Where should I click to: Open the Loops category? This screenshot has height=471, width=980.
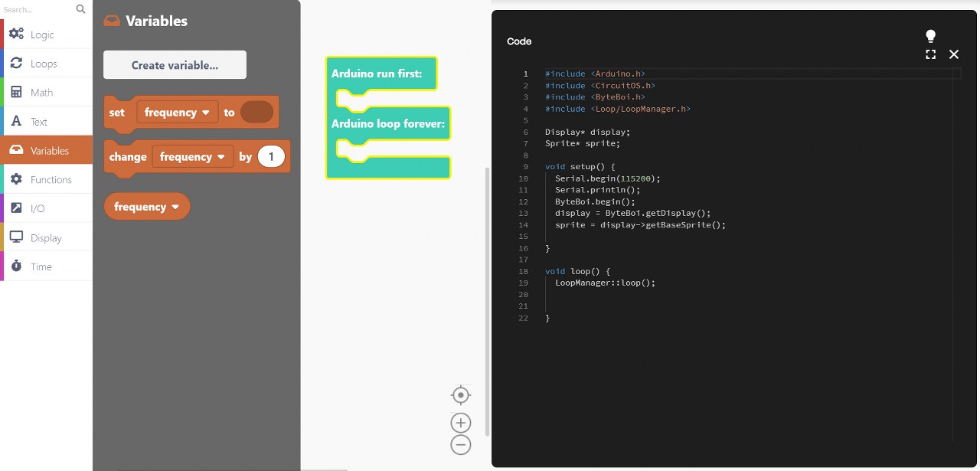[47, 64]
